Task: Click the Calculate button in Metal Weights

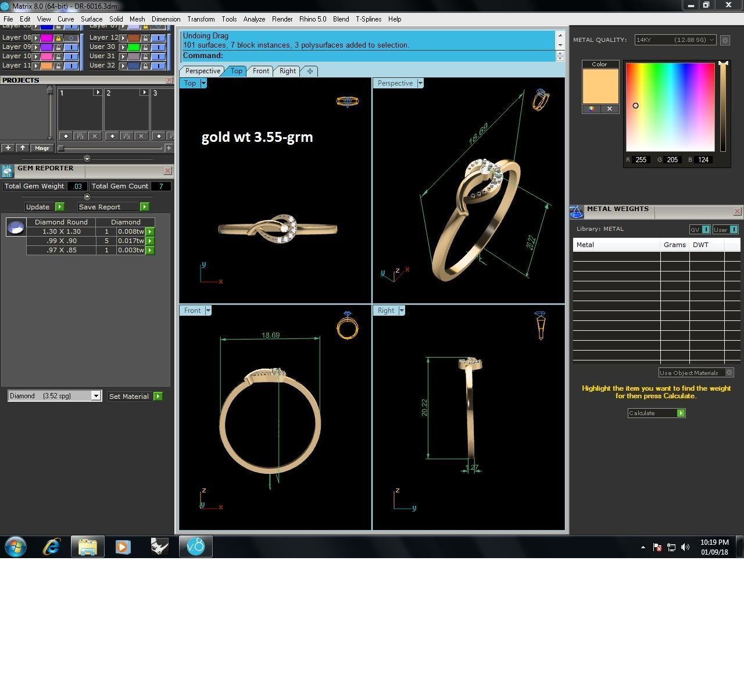Action: point(656,413)
